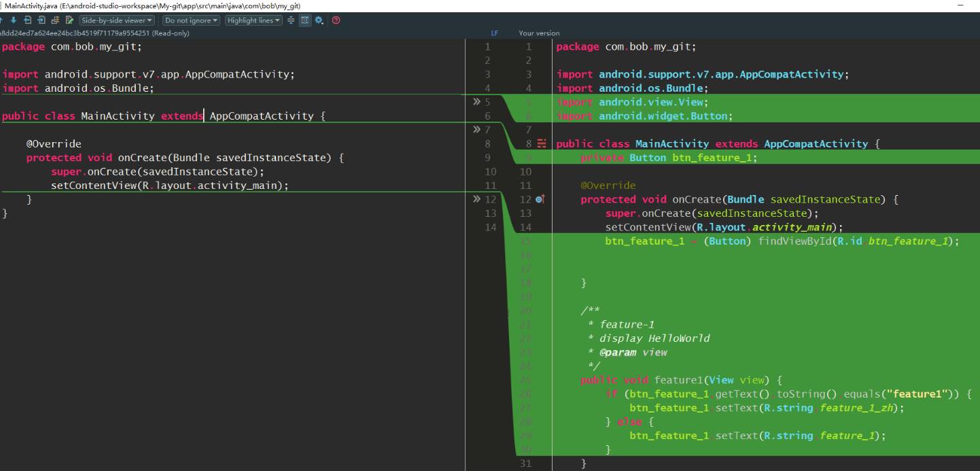Click the override marker at line 12
Viewport: 980px width, 471px height.
[540, 199]
